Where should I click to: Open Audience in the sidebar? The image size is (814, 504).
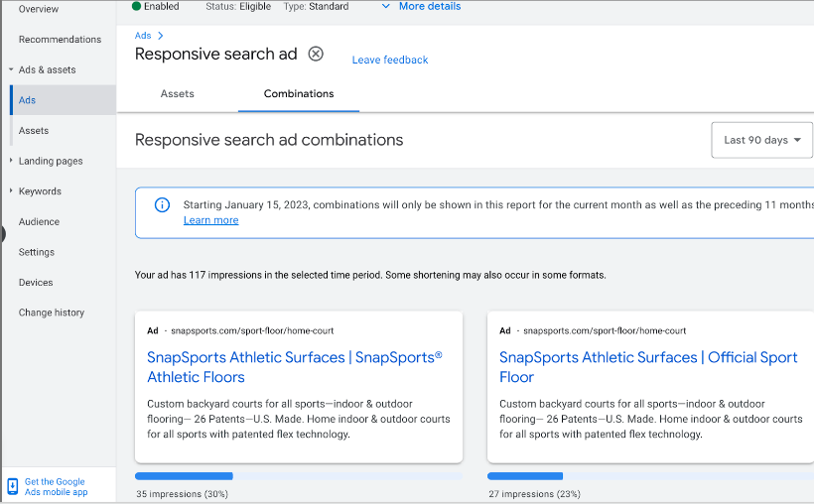pyautogui.click(x=39, y=221)
